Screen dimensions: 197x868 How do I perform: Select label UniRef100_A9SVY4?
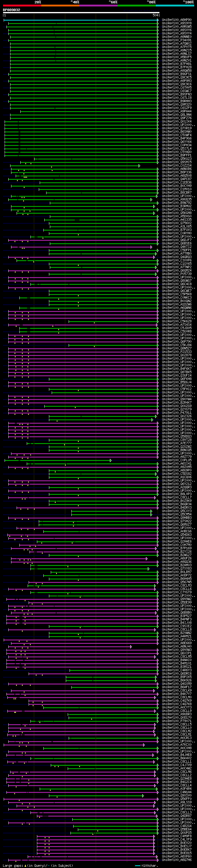click(x=177, y=34)
